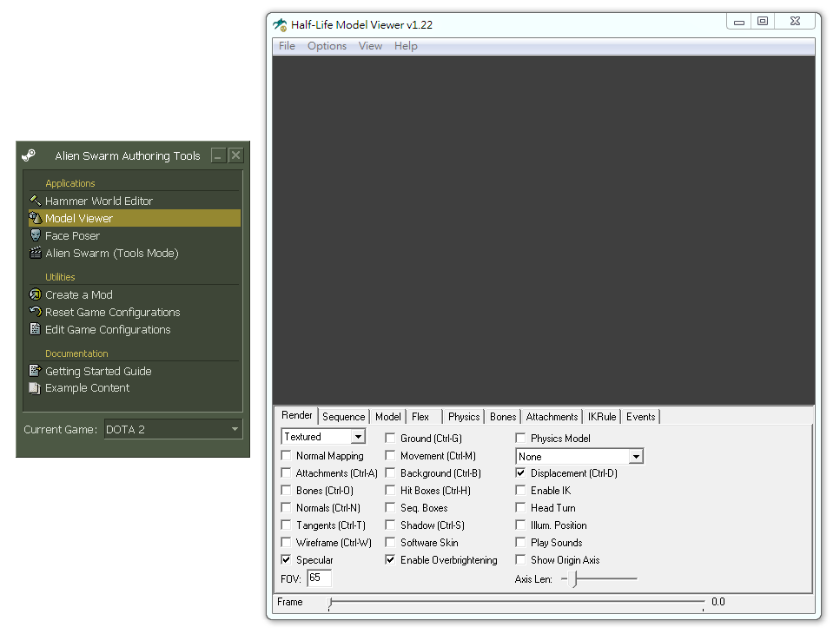The height and width of the screenshot is (634, 840).
Task: Toggle Wireframe (Ctrl-W) rendering
Action: 287,543
